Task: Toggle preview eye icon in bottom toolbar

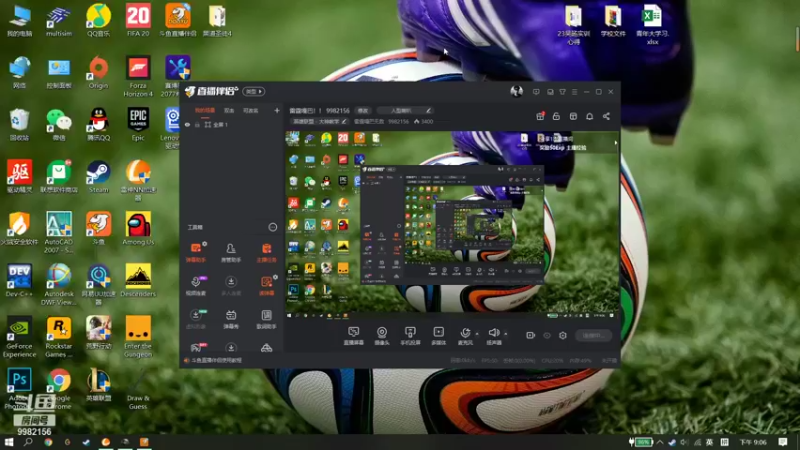Action: click(547, 335)
